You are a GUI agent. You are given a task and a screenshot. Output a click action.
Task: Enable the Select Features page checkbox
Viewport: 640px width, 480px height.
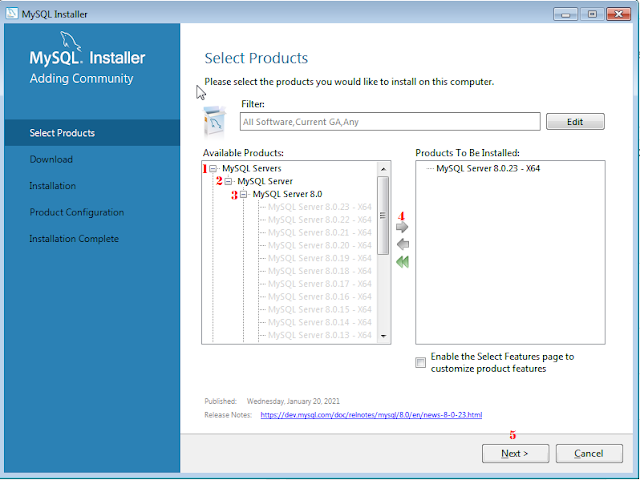point(420,362)
